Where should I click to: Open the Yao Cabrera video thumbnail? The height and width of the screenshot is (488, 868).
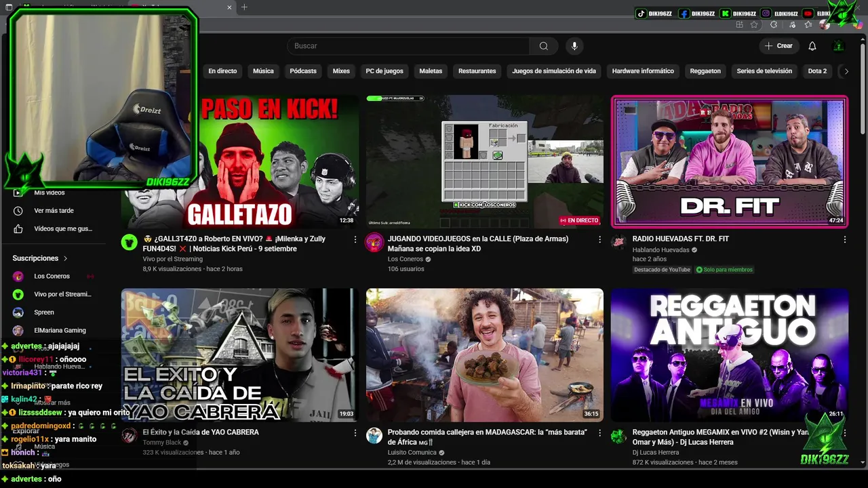click(239, 355)
